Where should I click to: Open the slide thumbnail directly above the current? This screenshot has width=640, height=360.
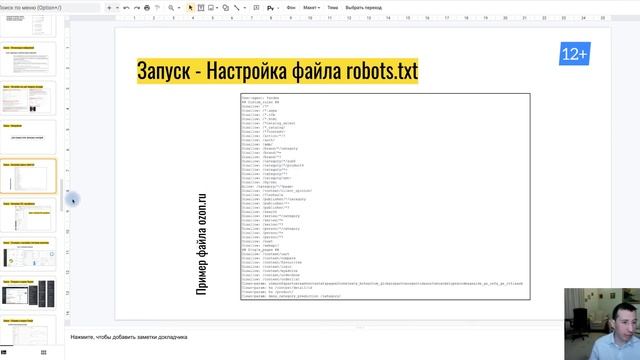click(29, 137)
